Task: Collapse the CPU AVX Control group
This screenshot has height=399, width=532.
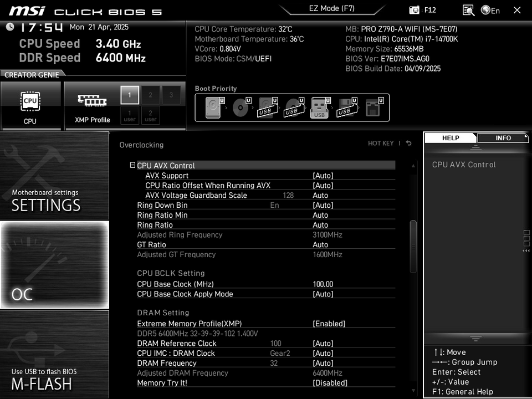Action: click(132, 165)
